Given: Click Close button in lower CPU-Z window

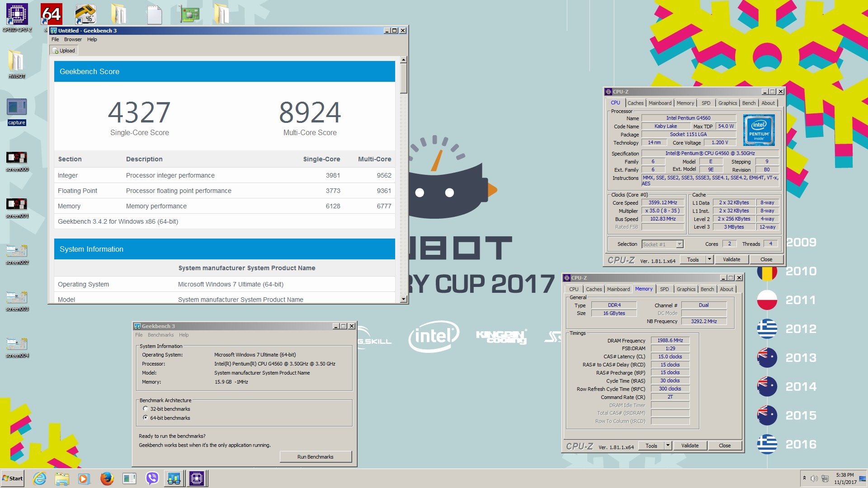Looking at the screenshot, I should click(724, 446).
